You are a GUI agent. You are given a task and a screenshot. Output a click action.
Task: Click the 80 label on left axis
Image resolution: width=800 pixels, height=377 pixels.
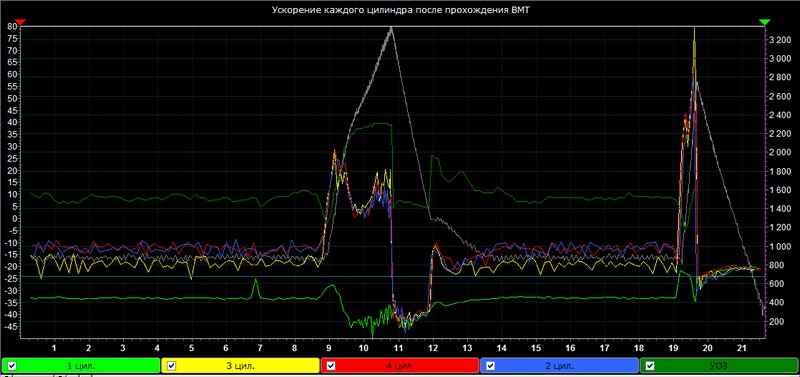tap(12, 27)
